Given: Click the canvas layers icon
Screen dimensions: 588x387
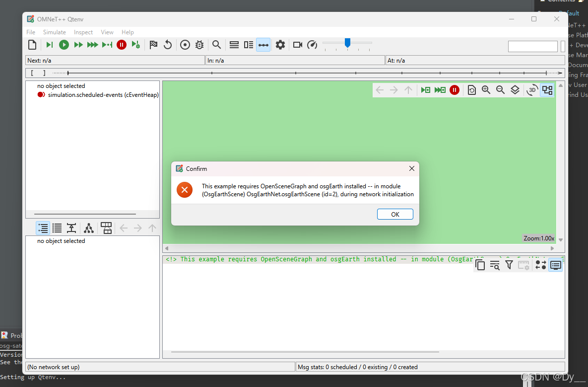Looking at the screenshot, I should point(515,90).
